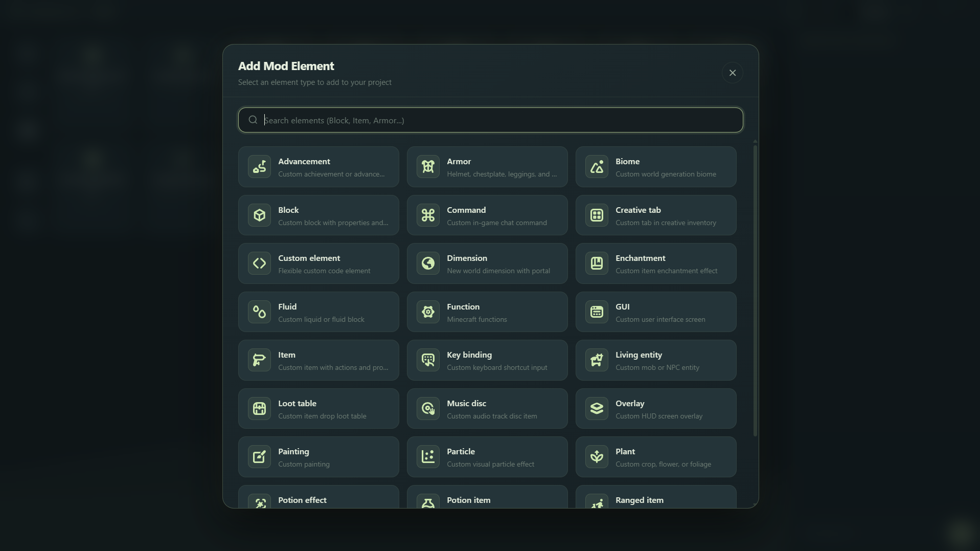Click the Custom element code icon
Screen dimensions: 980x551
[x=259, y=263]
